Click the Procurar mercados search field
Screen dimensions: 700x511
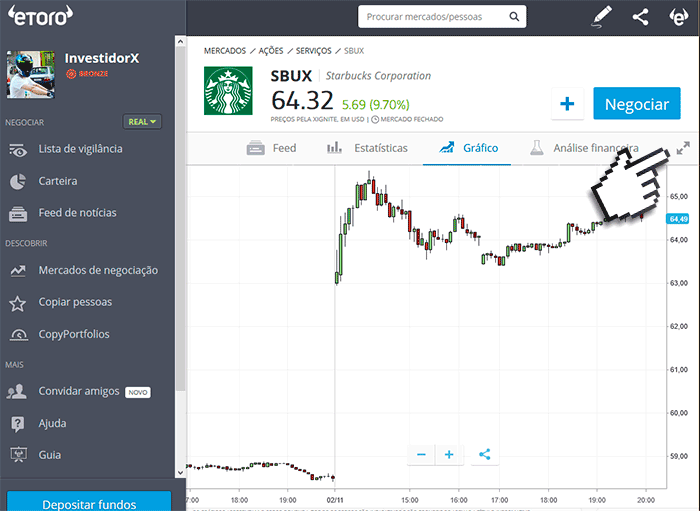point(441,17)
